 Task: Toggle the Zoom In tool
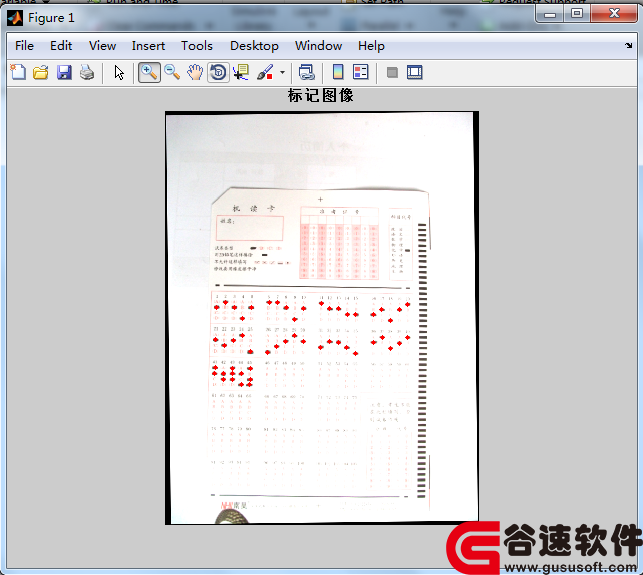click(x=149, y=72)
